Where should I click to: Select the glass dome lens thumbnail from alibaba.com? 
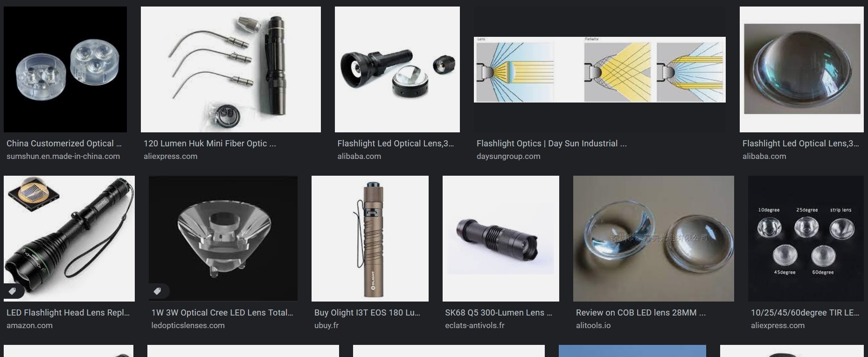802,69
